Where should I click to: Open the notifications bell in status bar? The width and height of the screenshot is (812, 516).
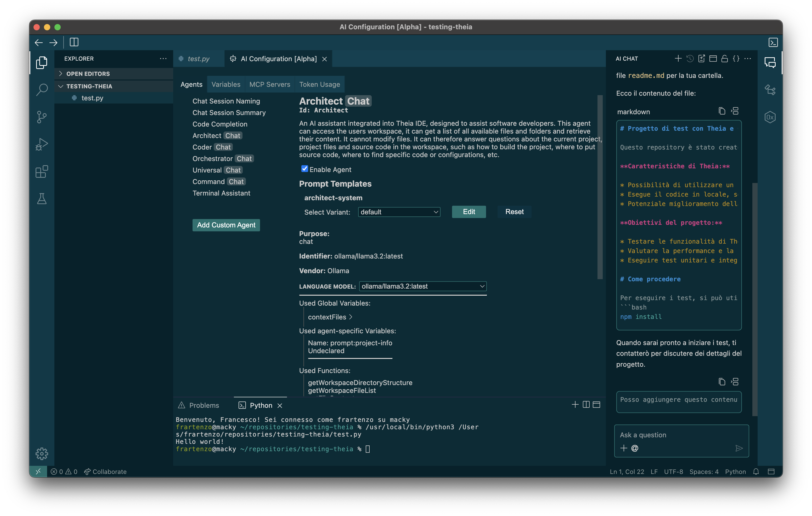click(x=756, y=472)
